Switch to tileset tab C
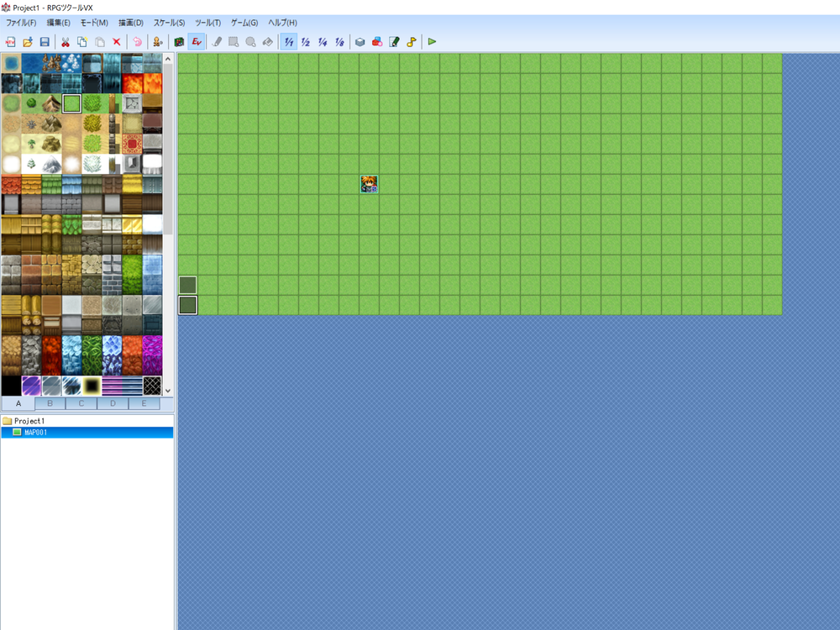This screenshot has width=840, height=630. [81, 403]
